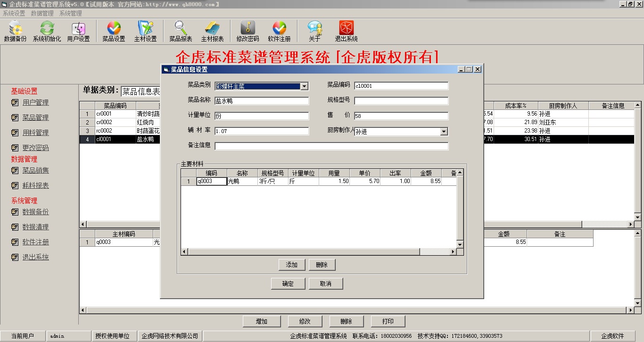Confirm the dialog with 确定
644x342 pixels.
pos(288,284)
